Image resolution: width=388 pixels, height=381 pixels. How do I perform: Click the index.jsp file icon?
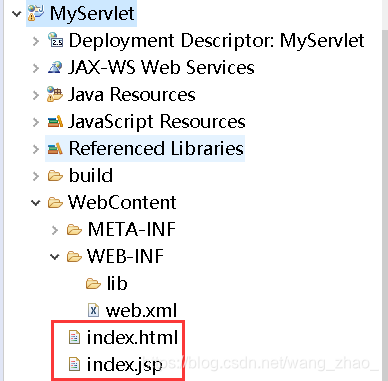pos(74,364)
